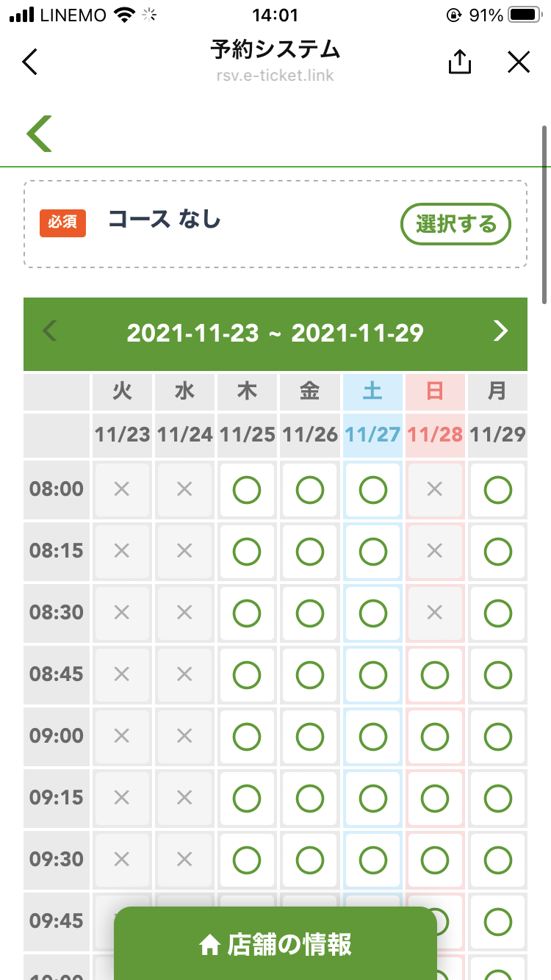Tap the share icon in header
551x980 pixels.
point(459,62)
